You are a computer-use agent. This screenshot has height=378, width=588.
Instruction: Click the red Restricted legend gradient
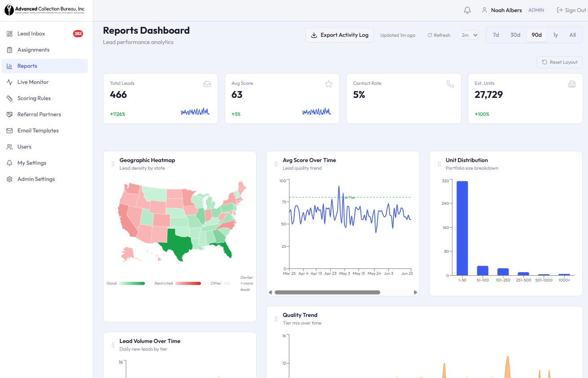[x=188, y=283]
